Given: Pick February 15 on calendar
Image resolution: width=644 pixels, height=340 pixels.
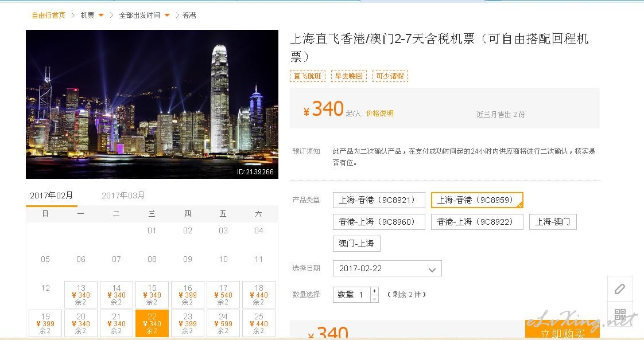Looking at the screenshot, I should pyautogui.click(x=152, y=295).
